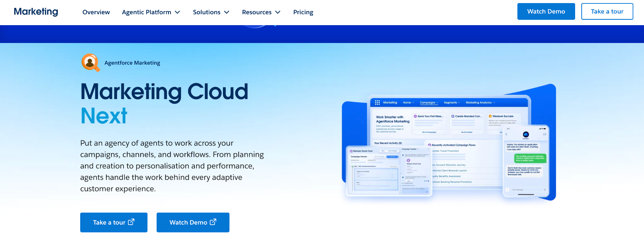
Task: Click the phone chat mockup in preview
Action: pos(526,161)
